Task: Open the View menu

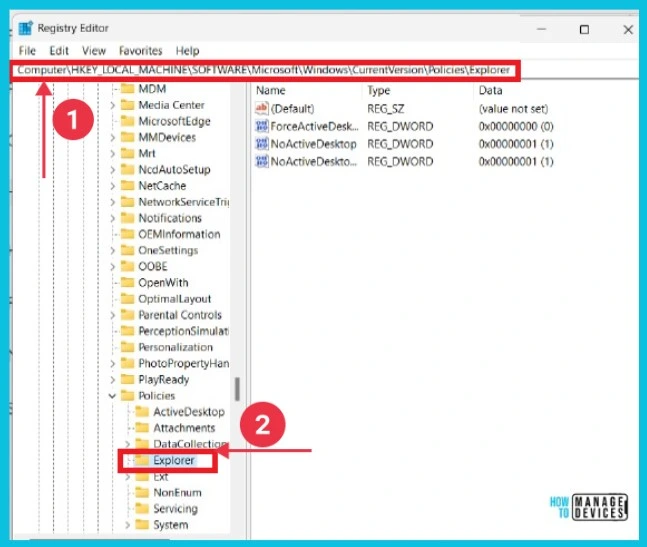Action: [x=94, y=51]
